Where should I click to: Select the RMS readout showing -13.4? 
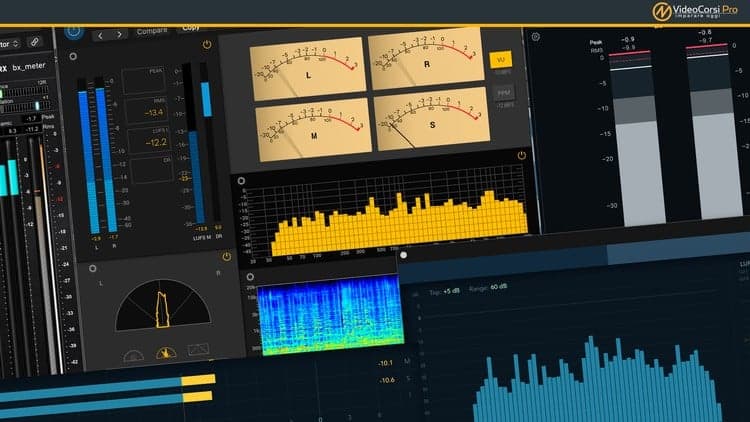click(x=147, y=110)
